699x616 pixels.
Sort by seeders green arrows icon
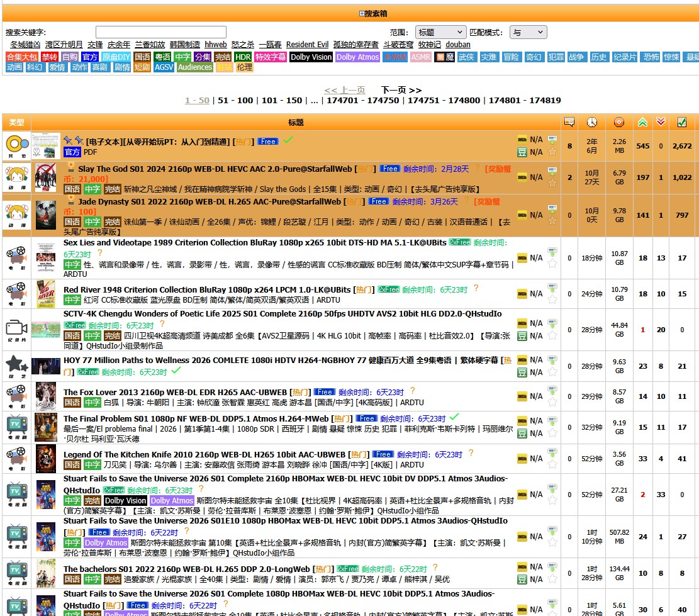pos(642,122)
